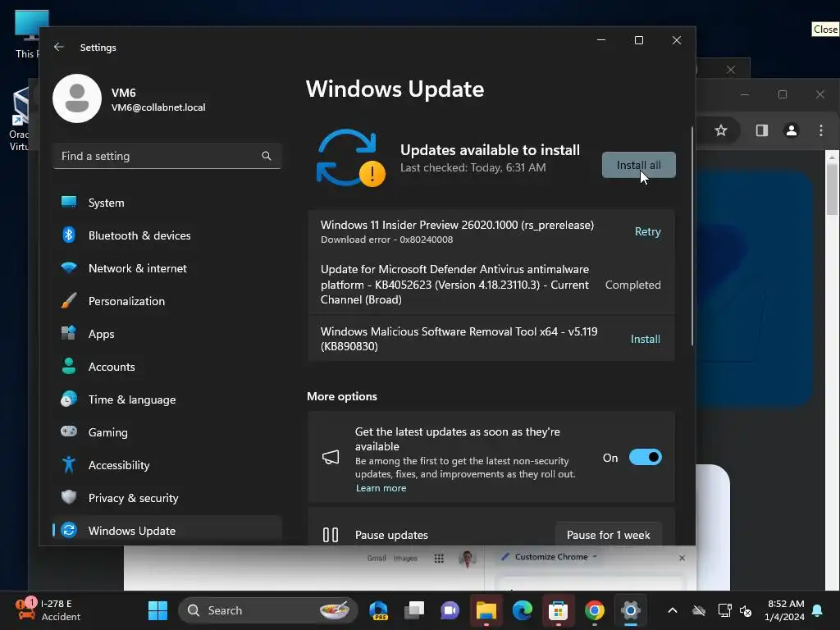840x630 pixels.
Task: Click the update status sync warning icon
Action: (351, 158)
